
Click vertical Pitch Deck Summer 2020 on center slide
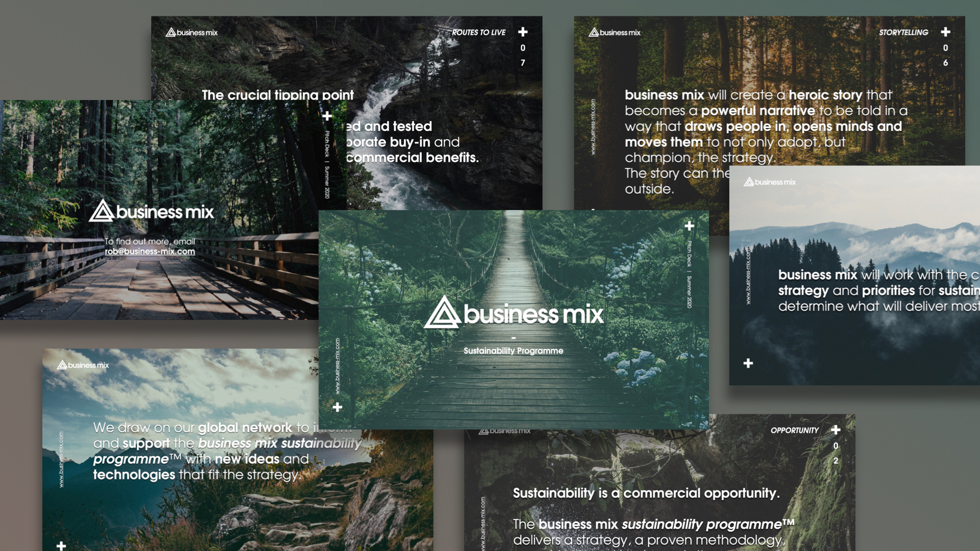pyautogui.click(x=689, y=274)
